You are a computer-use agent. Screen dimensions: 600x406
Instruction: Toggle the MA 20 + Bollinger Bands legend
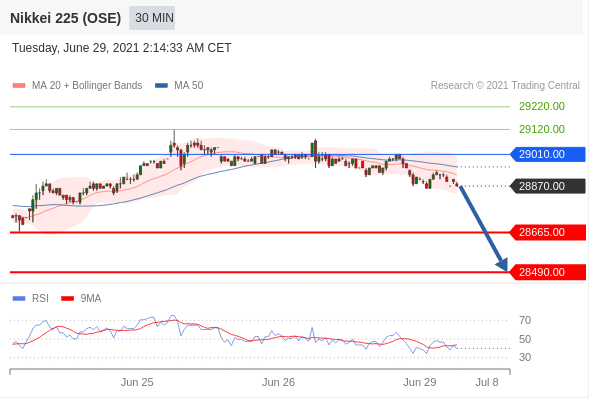point(77,85)
